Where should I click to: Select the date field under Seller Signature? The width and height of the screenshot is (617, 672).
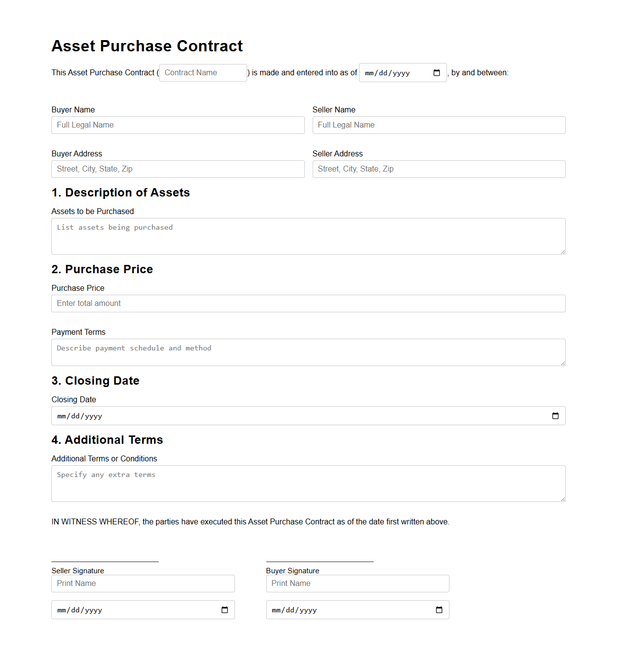point(122,609)
